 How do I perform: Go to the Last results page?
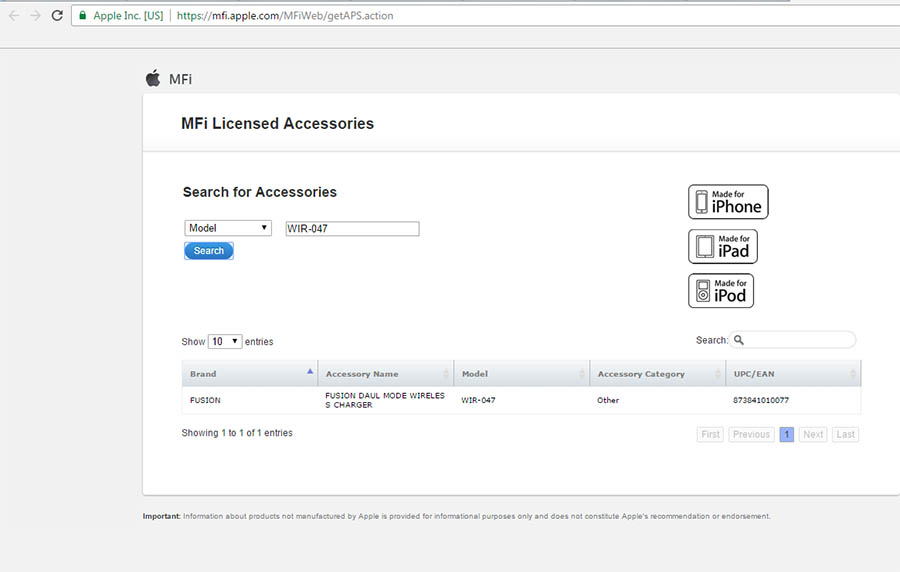pos(845,434)
